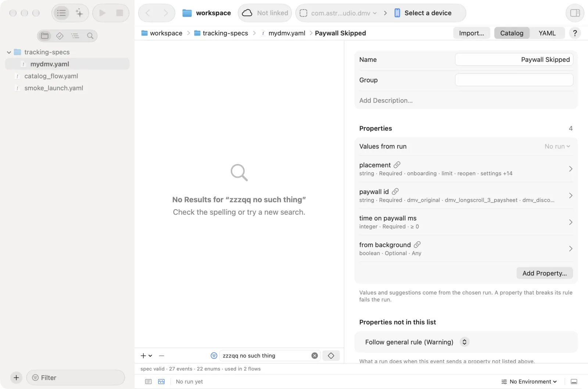
Task: Click the link icon next to placement
Action: (x=397, y=165)
